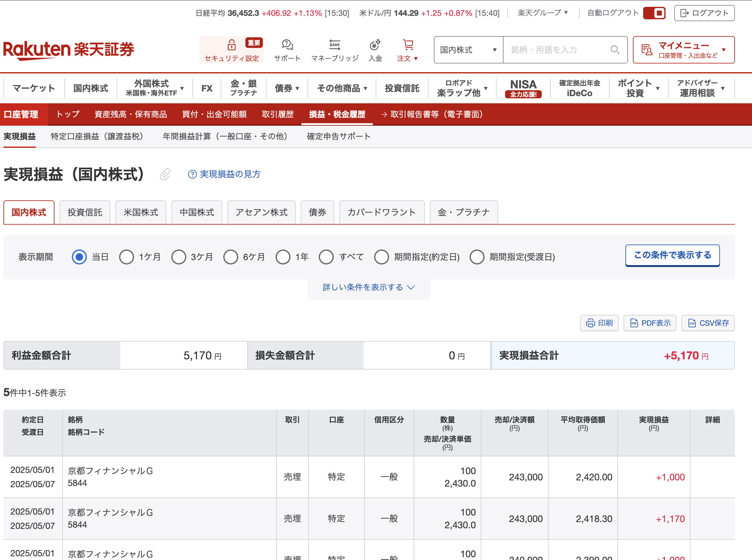Switch to the 金・プラチナ tab
The height and width of the screenshot is (560, 752).
pos(464,212)
